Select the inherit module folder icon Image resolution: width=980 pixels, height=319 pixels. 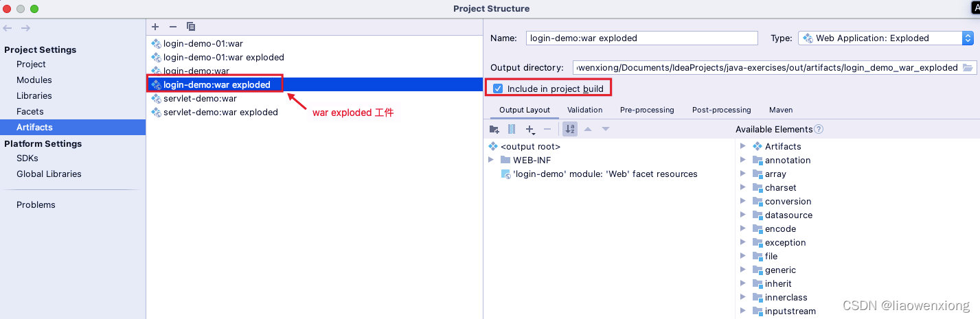757,284
